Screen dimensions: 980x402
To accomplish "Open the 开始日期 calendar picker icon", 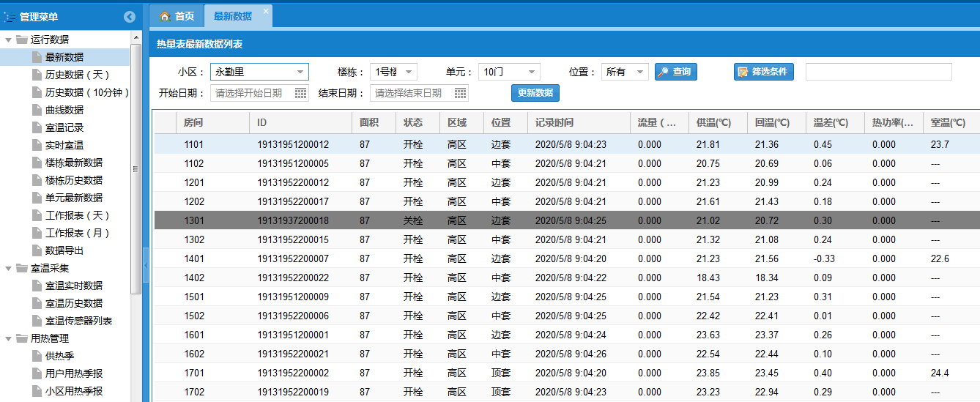I will 300,93.
